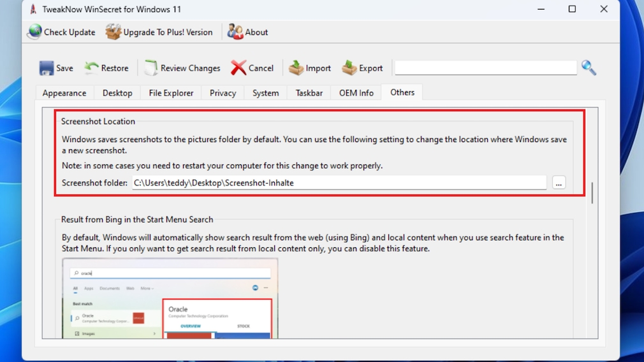Close the TweakNow WinSecret window
This screenshot has height=362, width=644.
tap(604, 9)
